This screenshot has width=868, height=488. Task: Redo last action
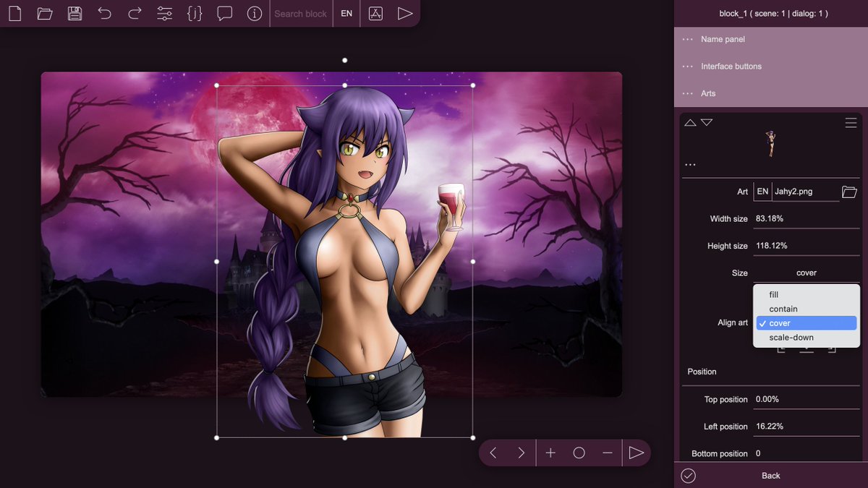coord(135,13)
